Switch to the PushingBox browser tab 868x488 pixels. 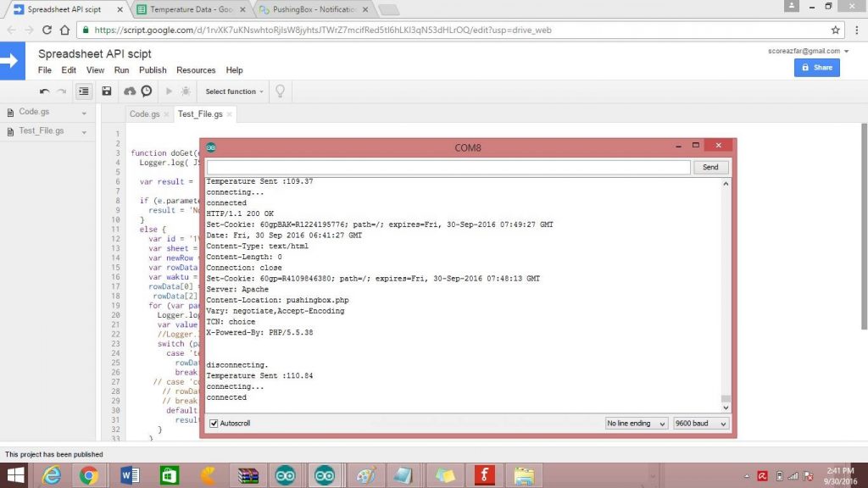314,9
